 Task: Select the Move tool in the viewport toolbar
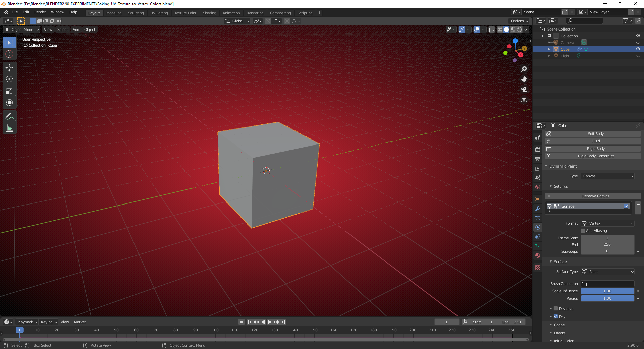[x=9, y=68]
